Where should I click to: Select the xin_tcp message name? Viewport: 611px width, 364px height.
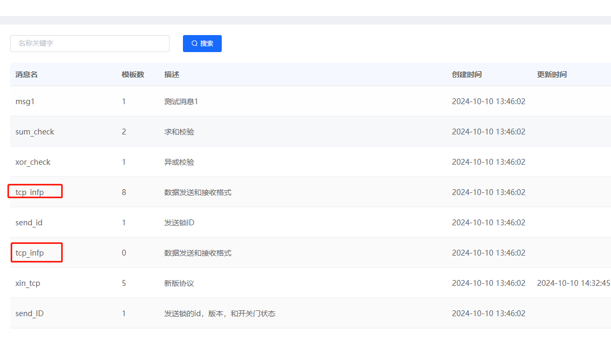tap(28, 283)
